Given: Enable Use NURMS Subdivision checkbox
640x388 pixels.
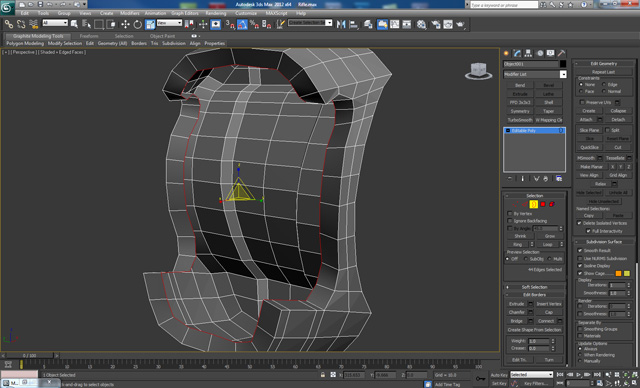Looking at the screenshot, I should [x=580, y=258].
